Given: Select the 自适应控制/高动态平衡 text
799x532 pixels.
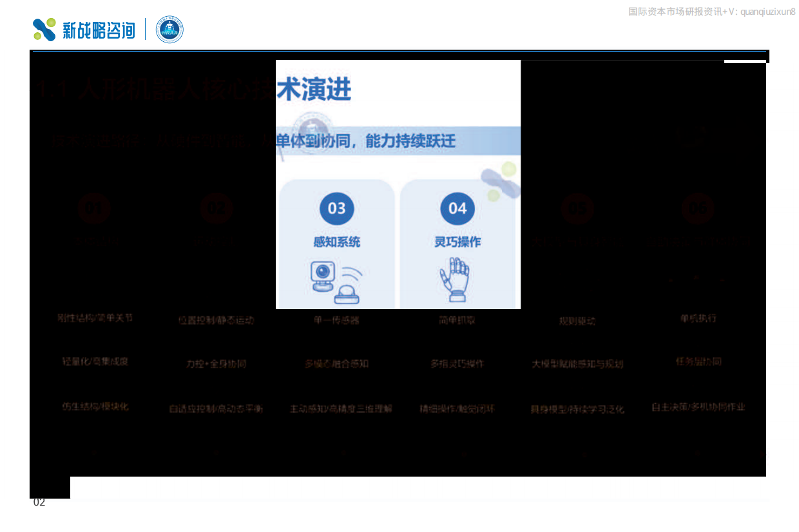Looking at the screenshot, I should pyautogui.click(x=216, y=408).
